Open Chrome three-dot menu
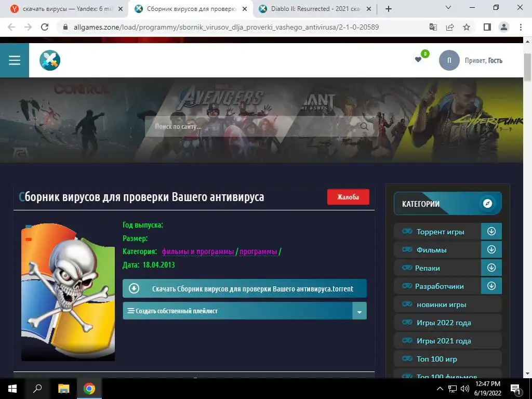The width and height of the screenshot is (532, 399). (x=521, y=27)
